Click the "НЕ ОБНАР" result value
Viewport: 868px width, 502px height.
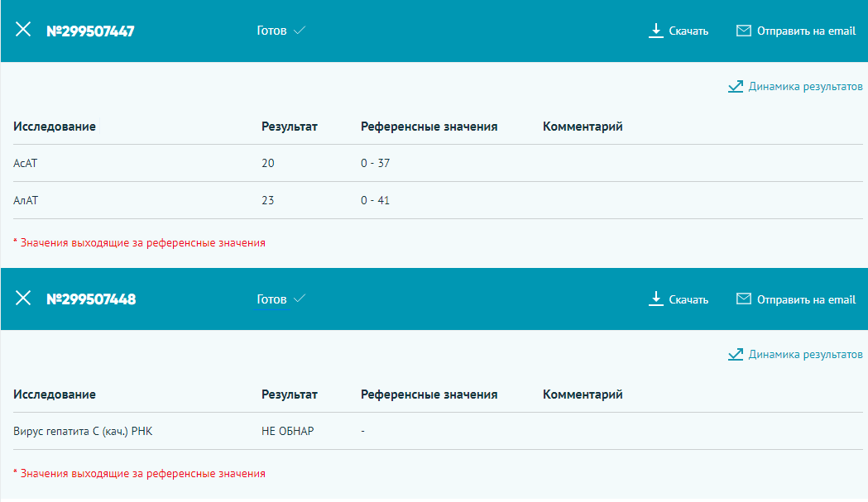tap(287, 431)
